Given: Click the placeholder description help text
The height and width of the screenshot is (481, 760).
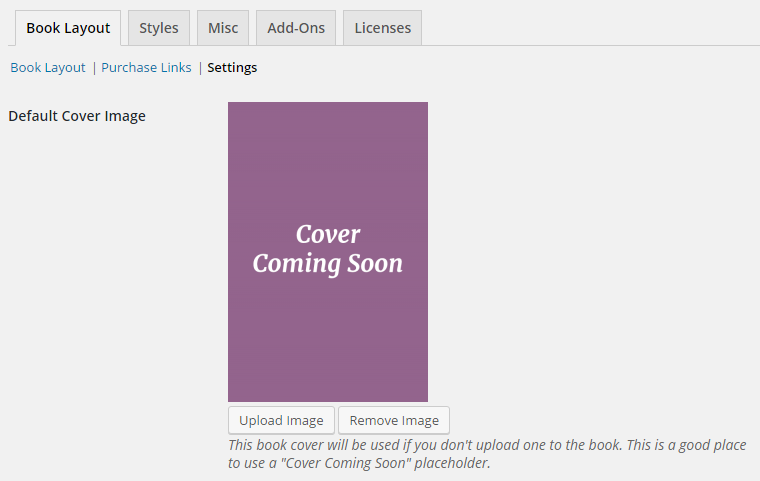Looking at the screenshot, I should (487, 454).
